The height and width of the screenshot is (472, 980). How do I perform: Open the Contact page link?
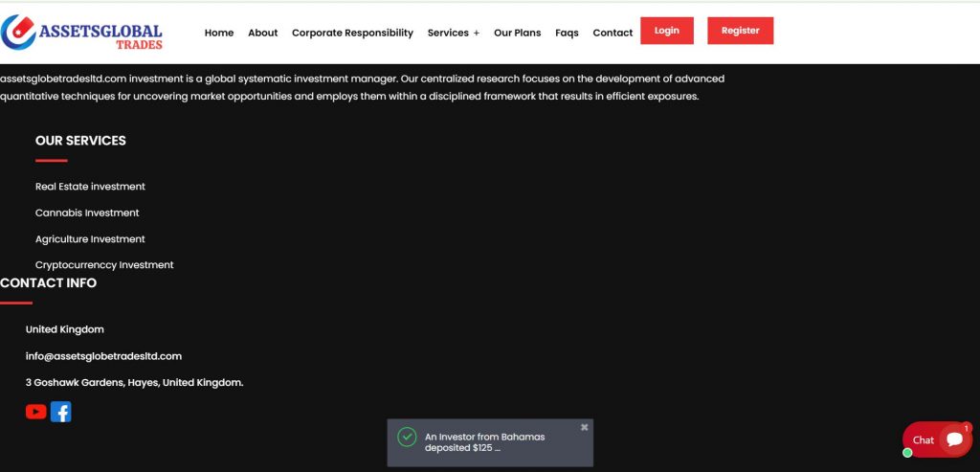click(x=612, y=33)
